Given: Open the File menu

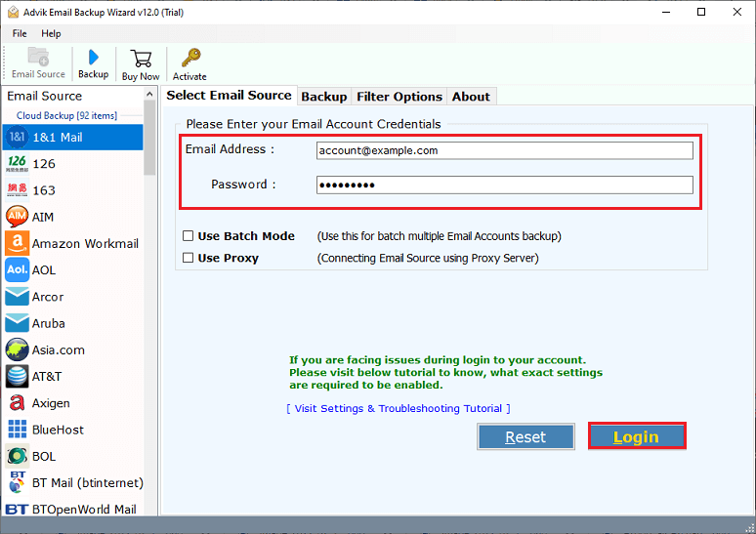Looking at the screenshot, I should (20, 34).
